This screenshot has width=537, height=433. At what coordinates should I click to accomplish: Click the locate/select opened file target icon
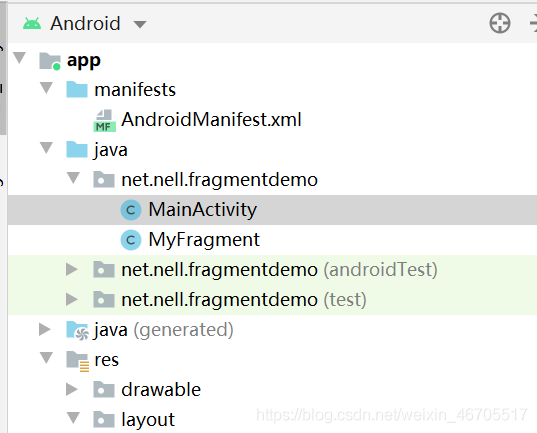pyautogui.click(x=500, y=23)
